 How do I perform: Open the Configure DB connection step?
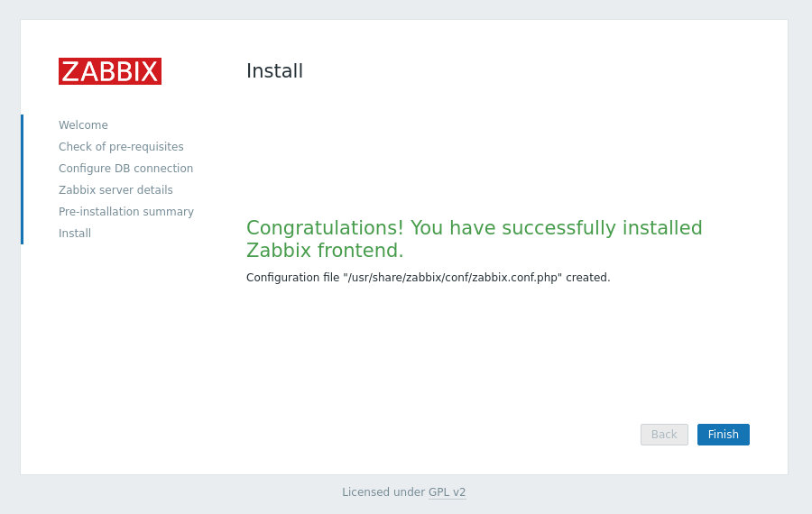[x=125, y=169]
